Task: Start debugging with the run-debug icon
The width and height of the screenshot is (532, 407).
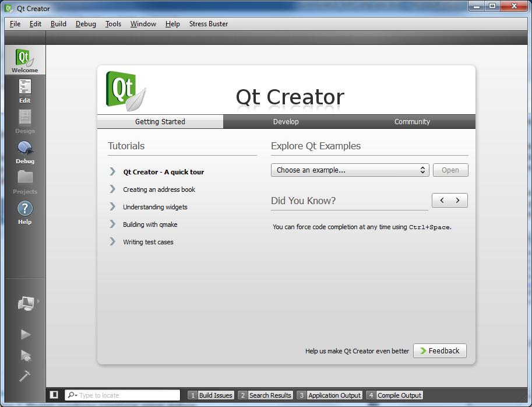Action: 26,356
